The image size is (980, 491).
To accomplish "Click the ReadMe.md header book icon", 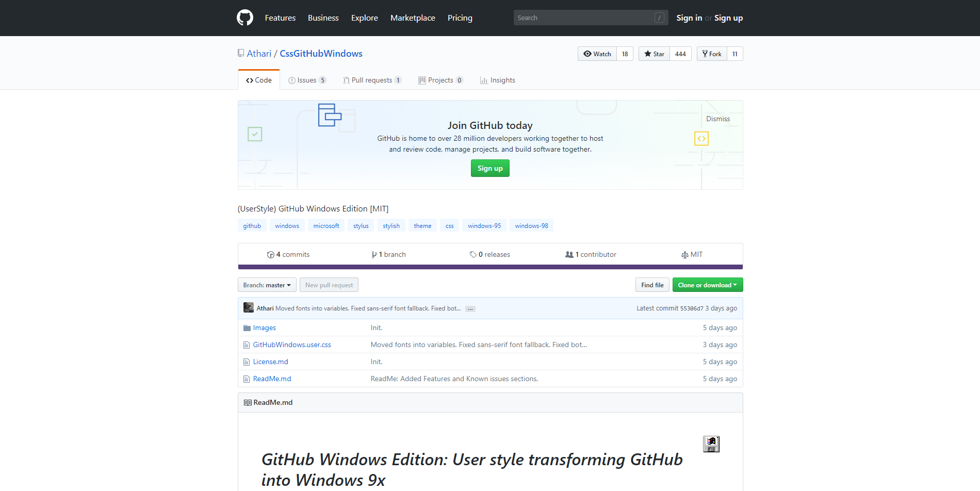I will point(248,402).
